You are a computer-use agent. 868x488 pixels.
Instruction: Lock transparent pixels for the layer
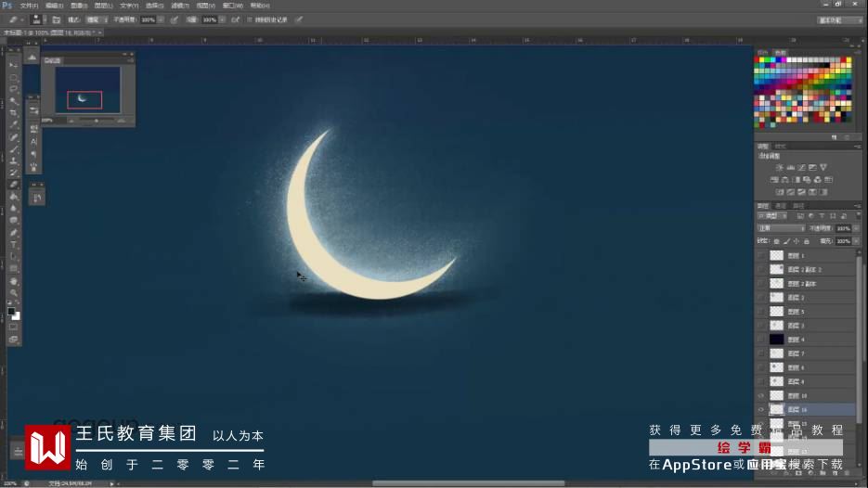(x=777, y=241)
